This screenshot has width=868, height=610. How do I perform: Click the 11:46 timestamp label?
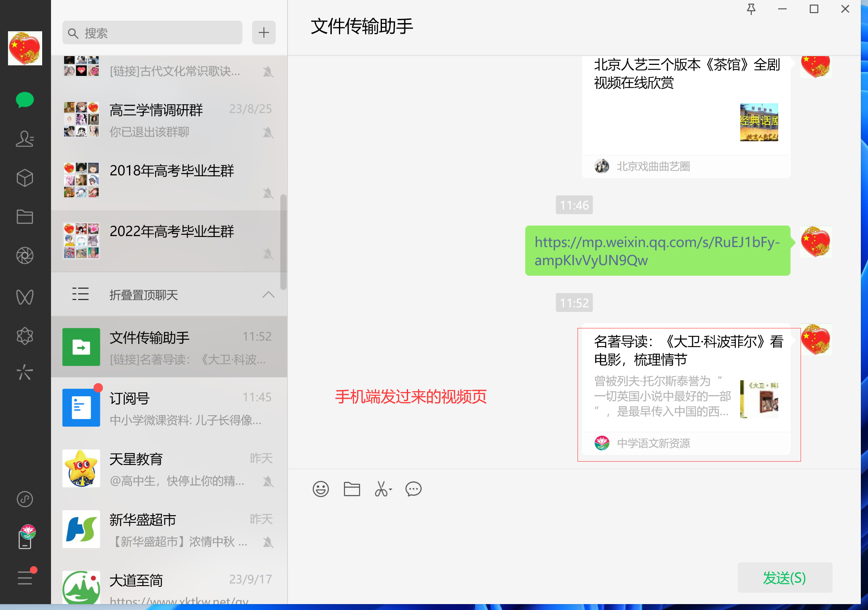pyautogui.click(x=574, y=205)
